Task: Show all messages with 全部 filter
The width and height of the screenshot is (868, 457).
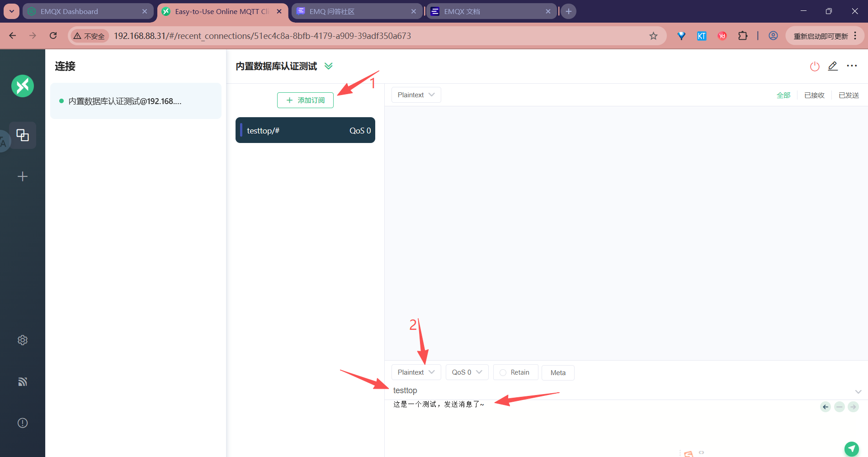Action: pos(783,95)
